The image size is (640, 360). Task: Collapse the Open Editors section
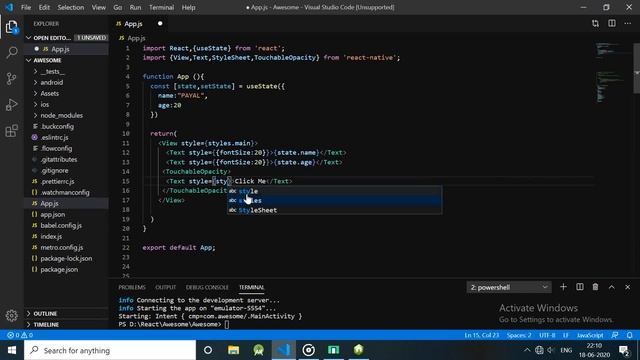click(67, 38)
